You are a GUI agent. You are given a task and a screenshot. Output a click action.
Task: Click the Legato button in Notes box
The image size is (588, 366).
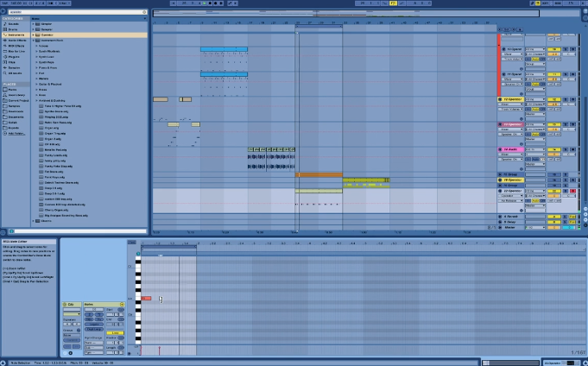[94, 324]
